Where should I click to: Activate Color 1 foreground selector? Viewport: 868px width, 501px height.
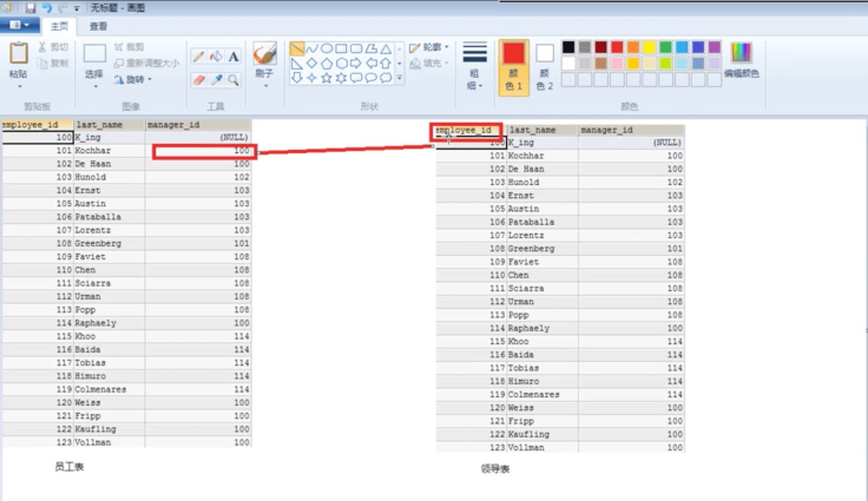[x=514, y=67]
